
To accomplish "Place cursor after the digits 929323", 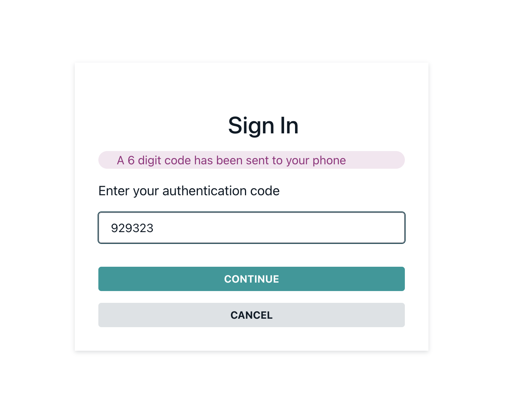I will [154, 228].
